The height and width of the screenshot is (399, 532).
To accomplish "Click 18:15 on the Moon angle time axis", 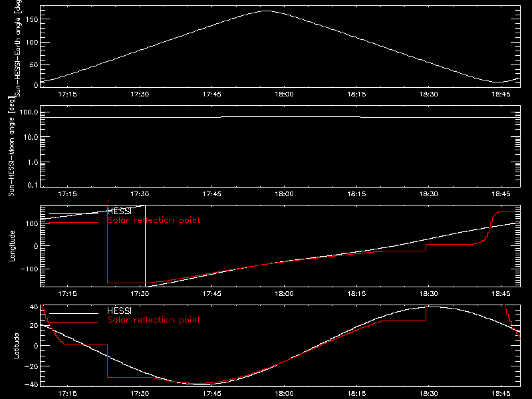I will point(356,194).
